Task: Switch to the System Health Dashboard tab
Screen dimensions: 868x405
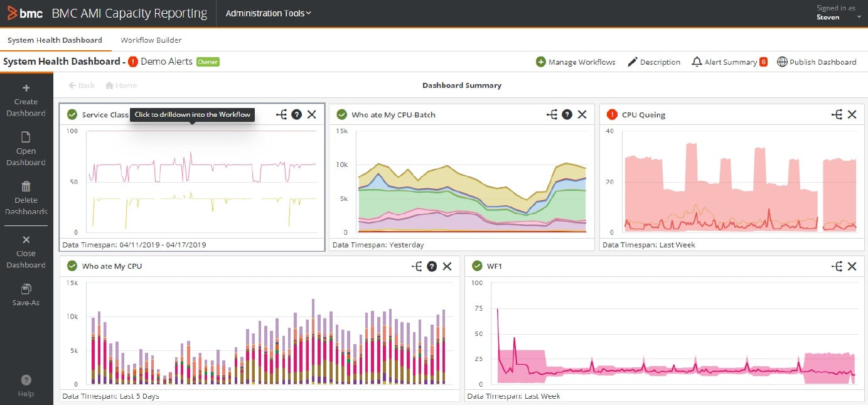Action: point(55,40)
